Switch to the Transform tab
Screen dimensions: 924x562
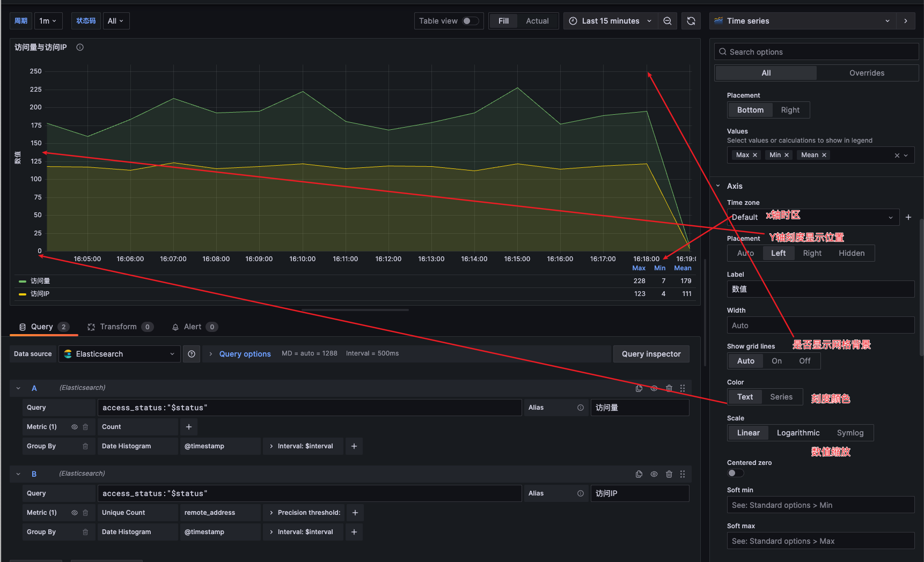[x=118, y=327]
